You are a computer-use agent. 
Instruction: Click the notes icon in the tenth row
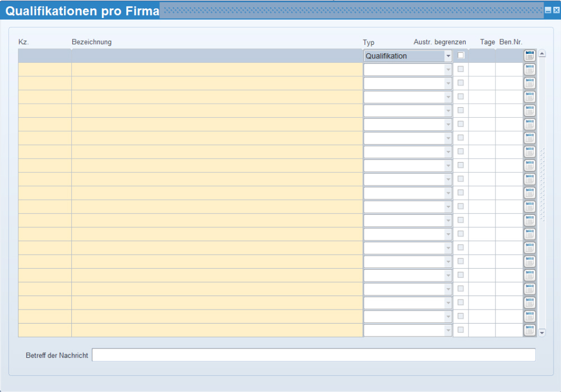pos(530,179)
